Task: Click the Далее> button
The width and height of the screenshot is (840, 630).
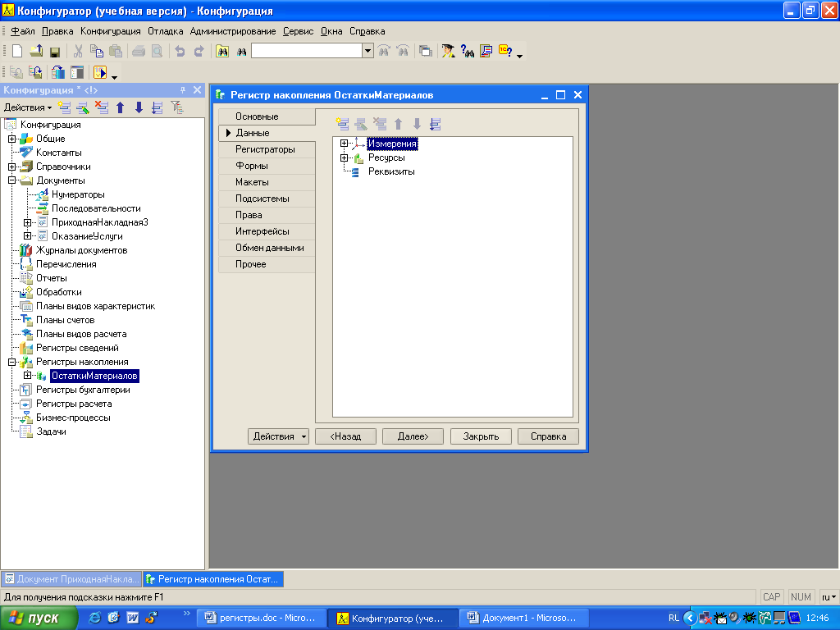Action: point(413,436)
